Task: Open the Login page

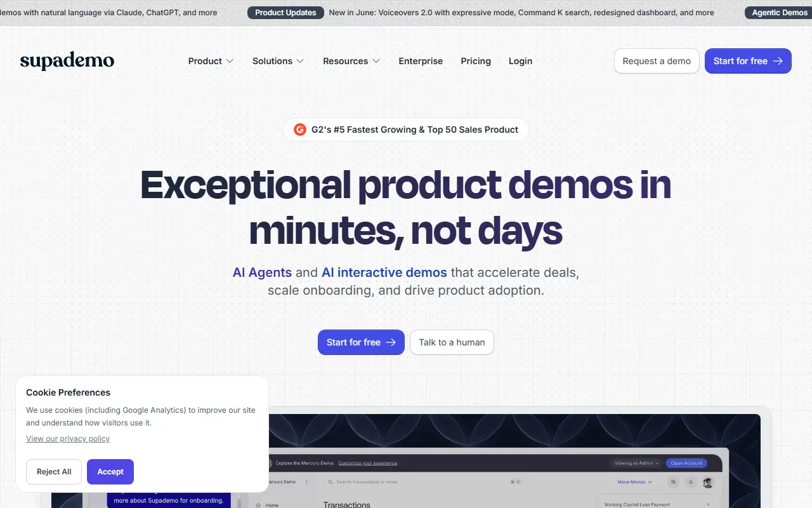Action: (x=520, y=61)
